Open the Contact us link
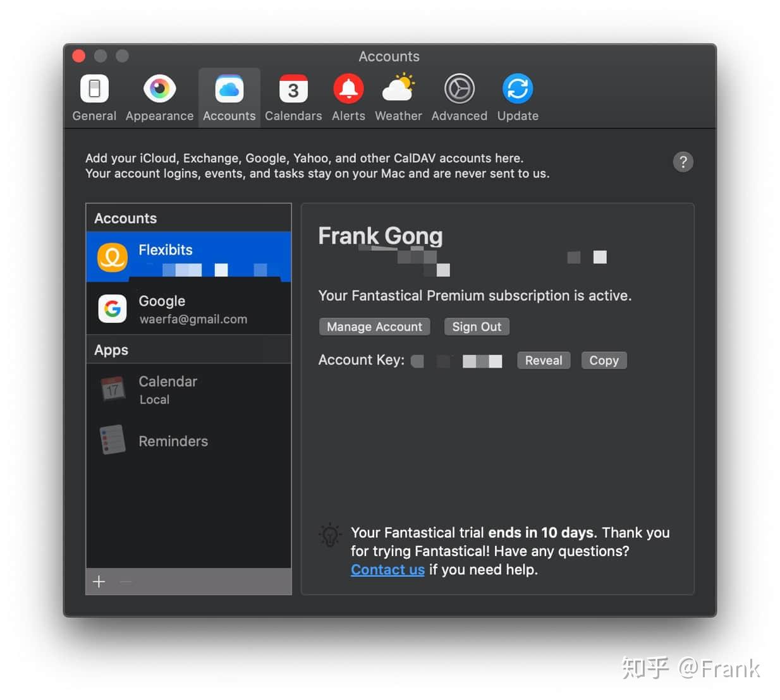Viewport: 780px width, 700px height. (x=387, y=569)
